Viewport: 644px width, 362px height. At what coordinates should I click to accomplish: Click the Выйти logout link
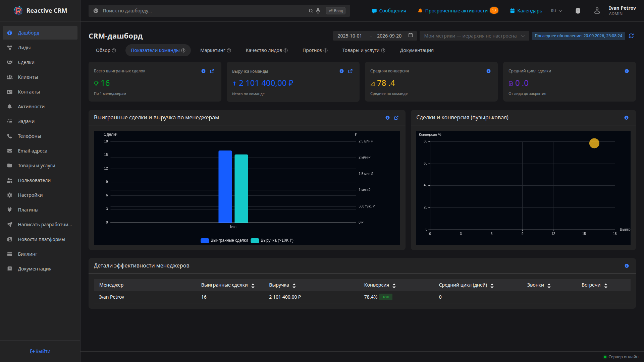(40, 351)
